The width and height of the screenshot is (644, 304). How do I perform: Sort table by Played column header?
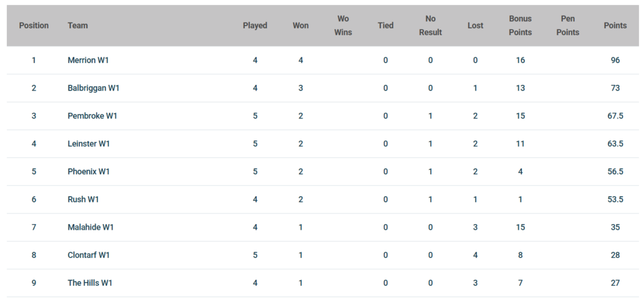point(255,25)
